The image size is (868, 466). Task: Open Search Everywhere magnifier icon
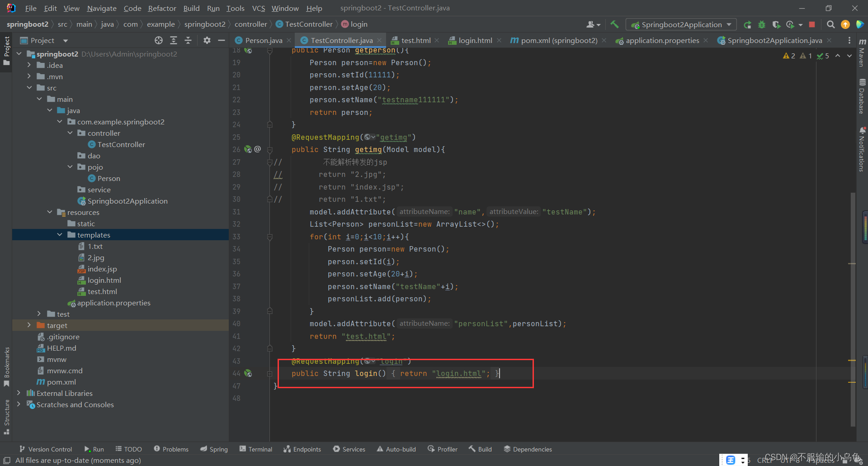click(830, 24)
